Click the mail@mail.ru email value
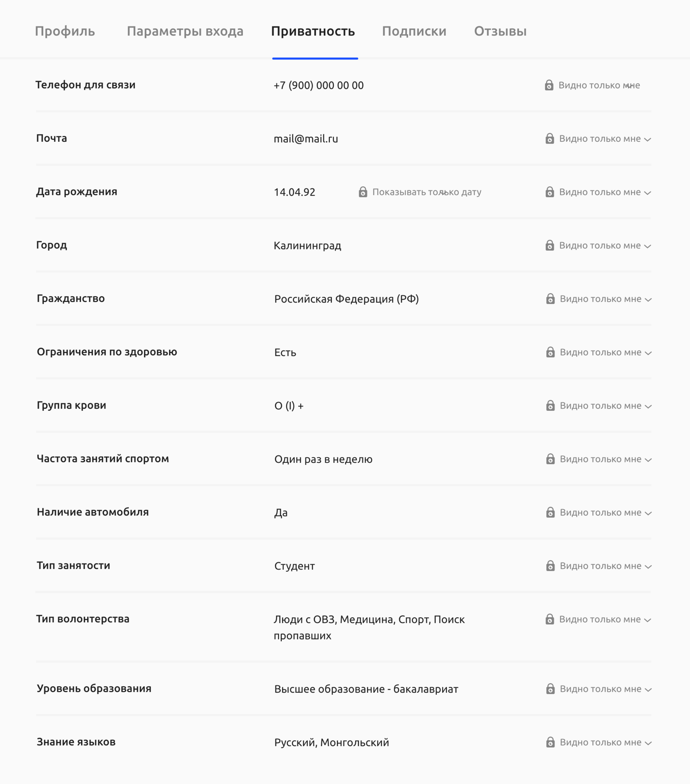This screenshot has width=690, height=784. [x=306, y=138]
